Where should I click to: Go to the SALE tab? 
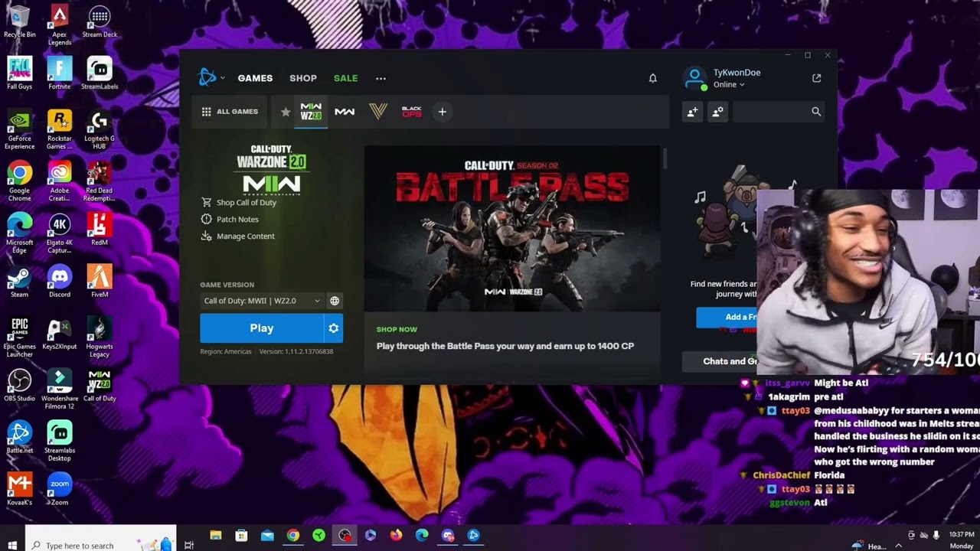coord(346,78)
